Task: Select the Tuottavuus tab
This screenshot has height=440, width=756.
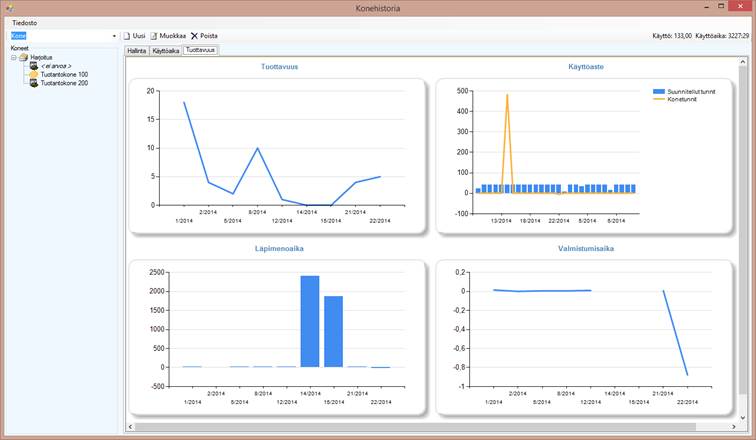Action: (x=200, y=49)
